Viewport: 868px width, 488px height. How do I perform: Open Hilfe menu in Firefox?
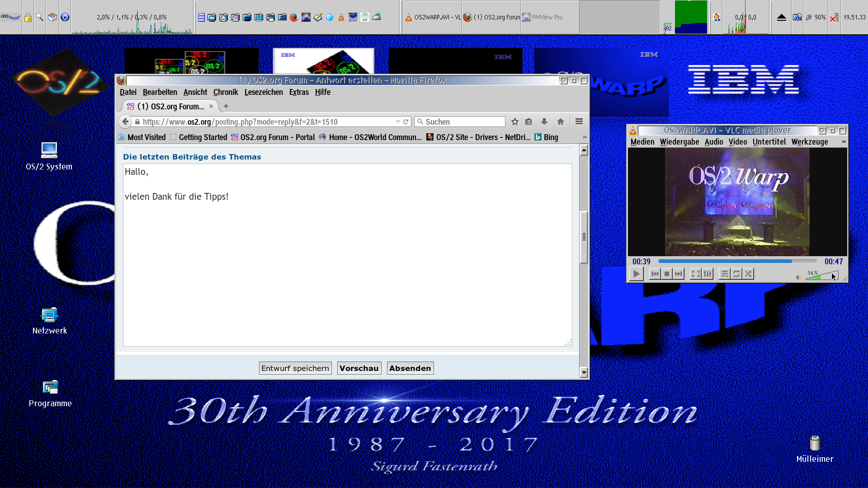coord(323,92)
